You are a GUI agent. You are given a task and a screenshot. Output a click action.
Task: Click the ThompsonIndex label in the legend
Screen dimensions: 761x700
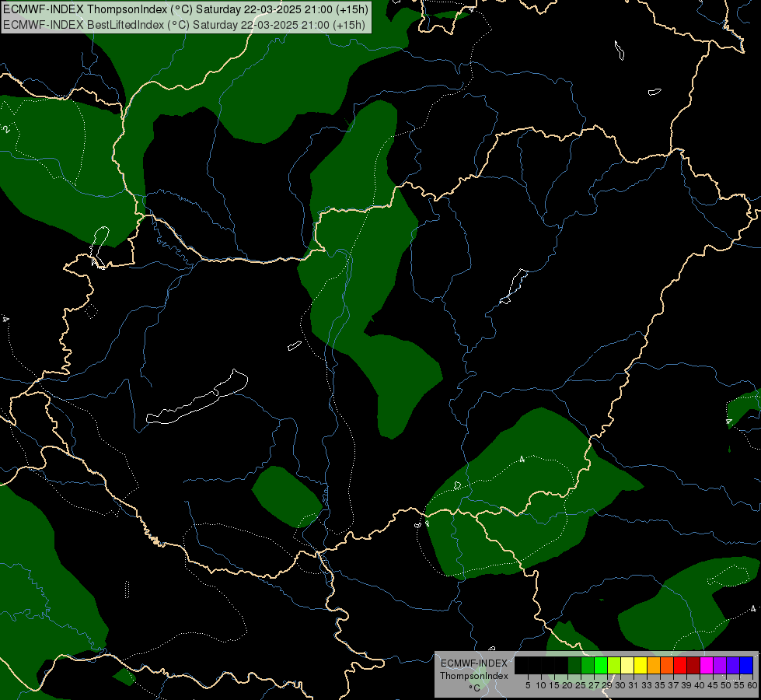[x=473, y=676]
